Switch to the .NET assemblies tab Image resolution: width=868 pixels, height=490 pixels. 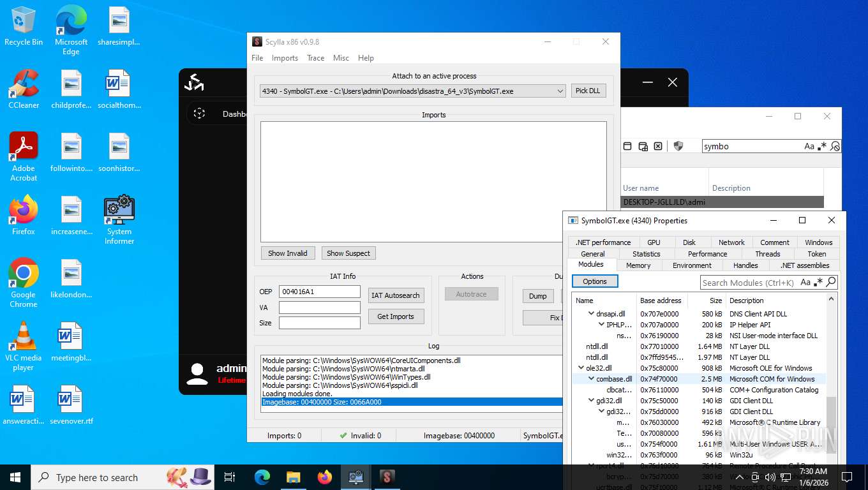click(x=805, y=265)
